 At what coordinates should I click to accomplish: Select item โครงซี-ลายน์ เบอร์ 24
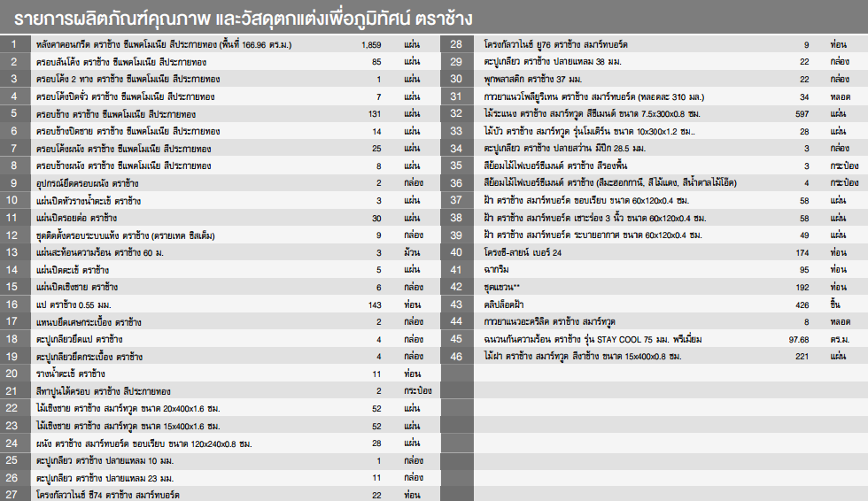click(523, 252)
